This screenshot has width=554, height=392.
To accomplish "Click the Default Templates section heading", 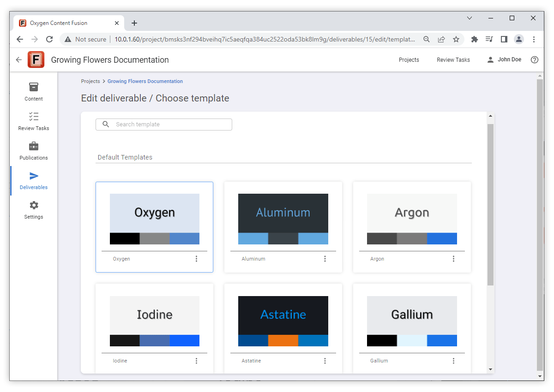I will [x=125, y=157].
